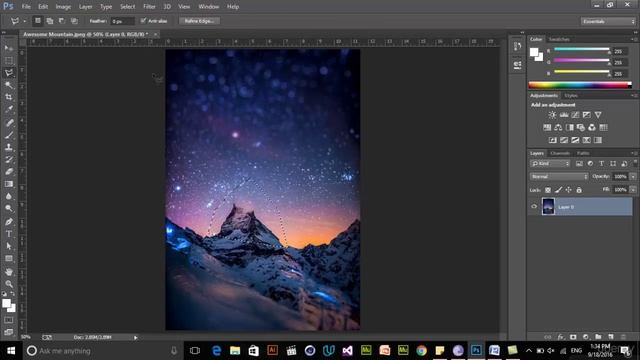This screenshot has width=640, height=360.
Task: Select the Eraser tool
Action: 9,172
